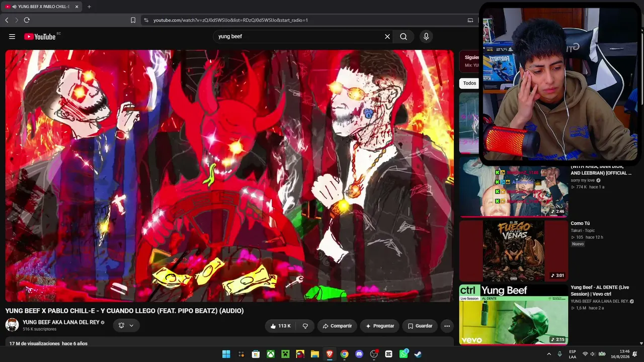Click the video title Y CUANDO LLEGO
Viewport: 644px width, 362px height.
coord(125,311)
